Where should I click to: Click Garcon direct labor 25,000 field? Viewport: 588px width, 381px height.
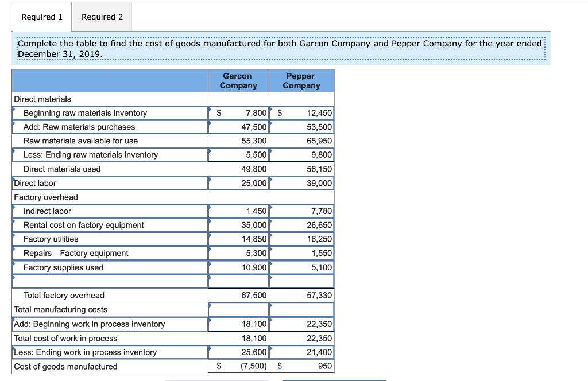(238, 183)
